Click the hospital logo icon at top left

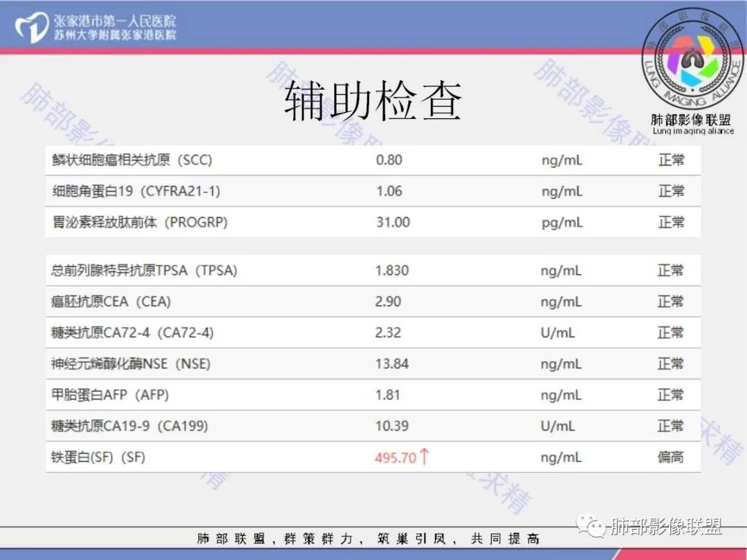point(31,27)
